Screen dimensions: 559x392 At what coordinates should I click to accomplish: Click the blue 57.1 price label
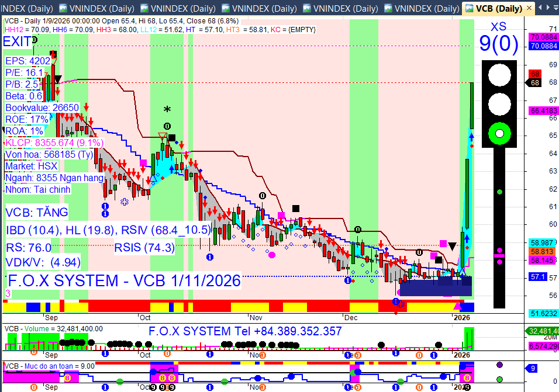point(537,277)
